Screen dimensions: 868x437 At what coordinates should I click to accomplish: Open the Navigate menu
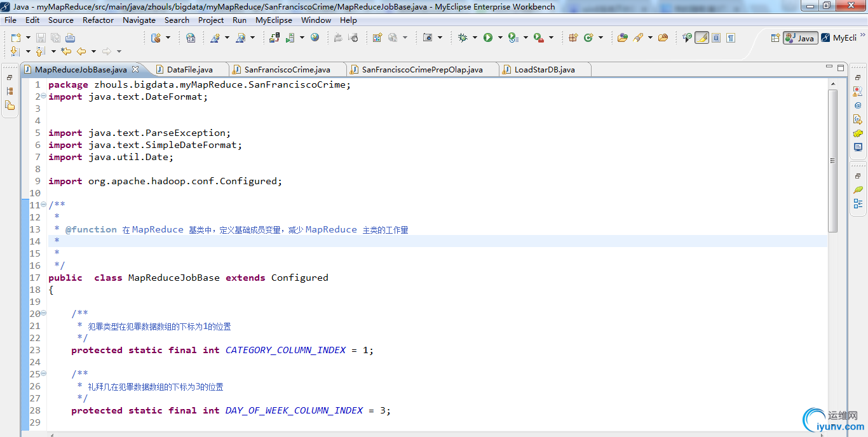pyautogui.click(x=139, y=20)
